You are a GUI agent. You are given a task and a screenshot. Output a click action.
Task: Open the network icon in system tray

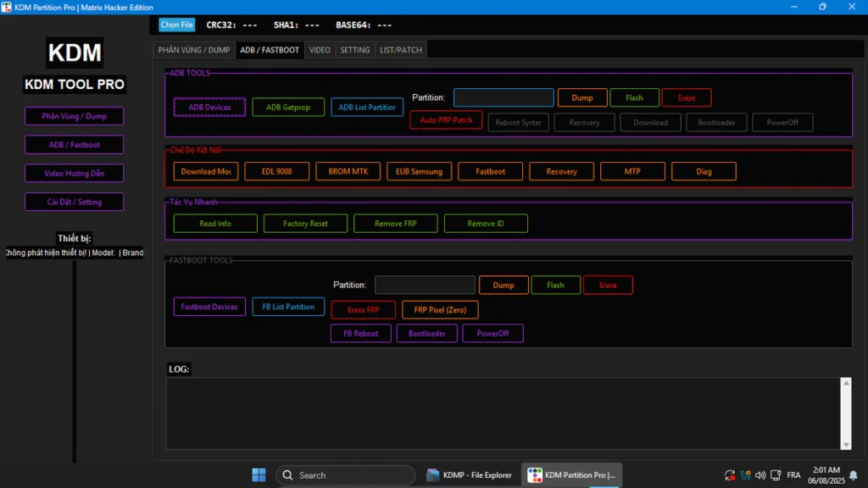coord(745,475)
